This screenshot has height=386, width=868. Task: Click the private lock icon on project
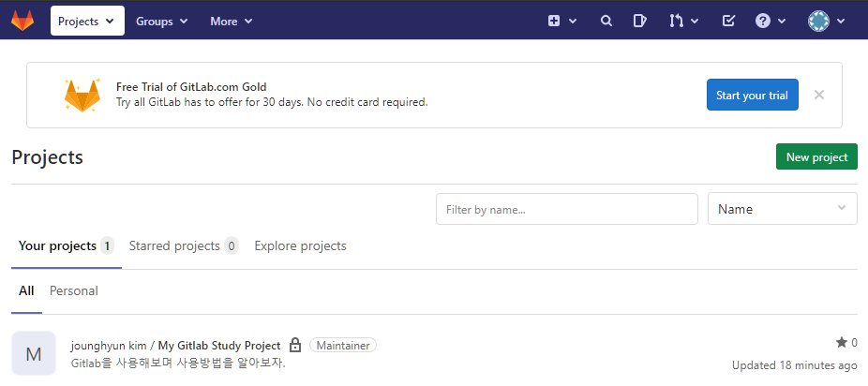click(295, 346)
